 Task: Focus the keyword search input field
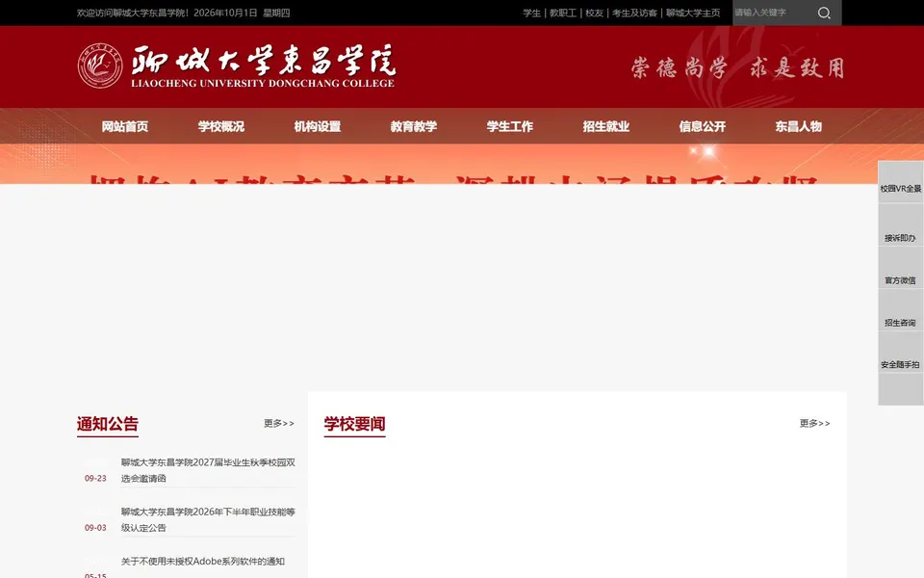pyautogui.click(x=772, y=13)
